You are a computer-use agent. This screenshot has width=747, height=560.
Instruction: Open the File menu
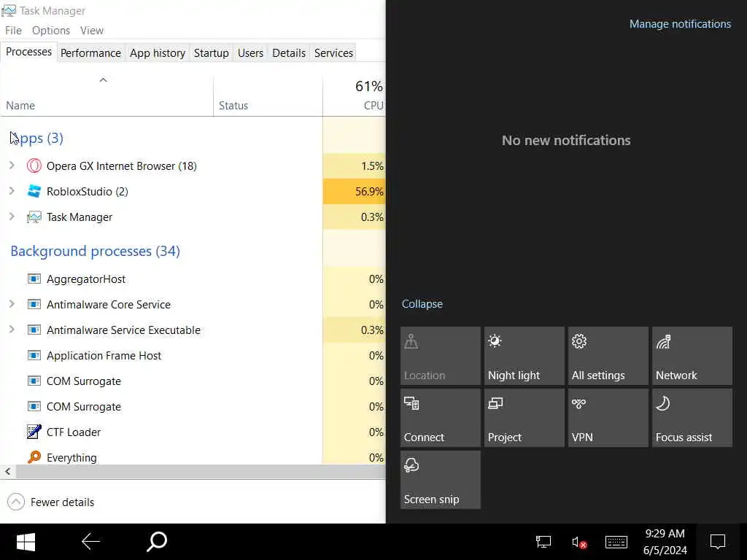pyautogui.click(x=13, y=31)
